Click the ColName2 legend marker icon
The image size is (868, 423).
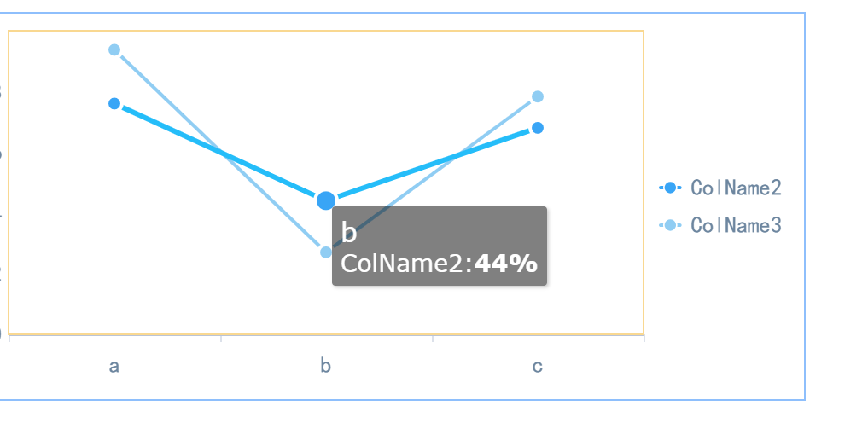point(670,188)
